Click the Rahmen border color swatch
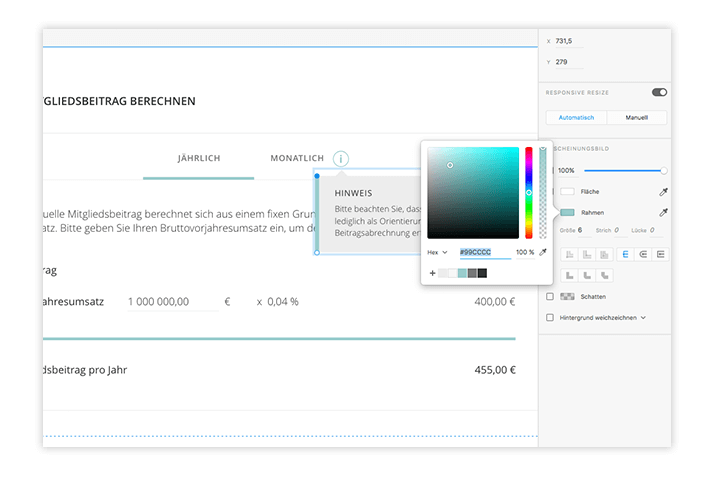The height and width of the screenshot is (480, 720). pos(567,212)
